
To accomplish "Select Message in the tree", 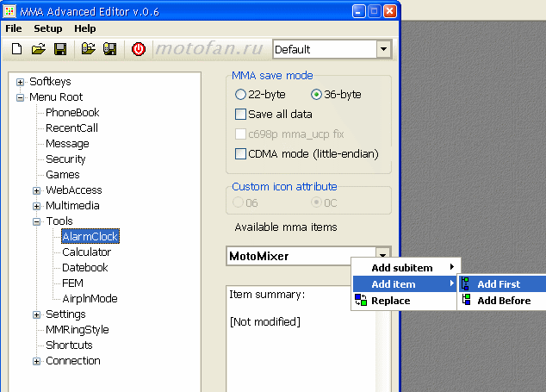I will 67,144.
